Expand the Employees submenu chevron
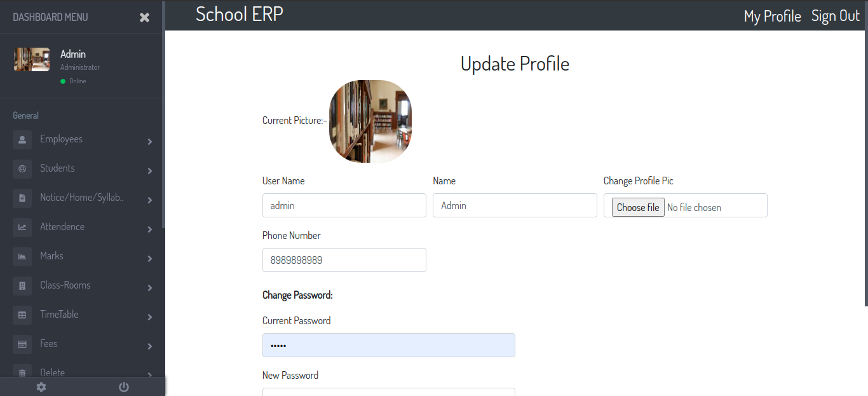This screenshot has height=396, width=868. [150, 142]
